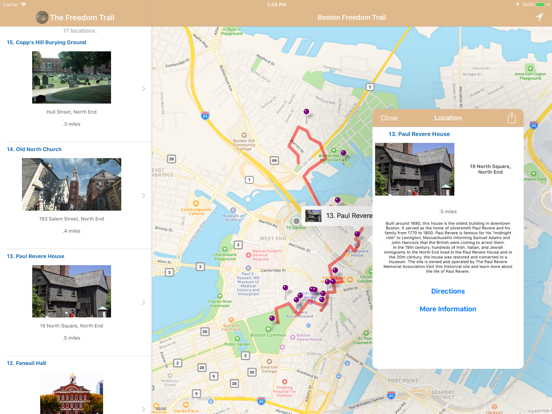This screenshot has height=414, width=552.
Task: Tap Massachusetts General Hospital marker
Action: (249, 255)
